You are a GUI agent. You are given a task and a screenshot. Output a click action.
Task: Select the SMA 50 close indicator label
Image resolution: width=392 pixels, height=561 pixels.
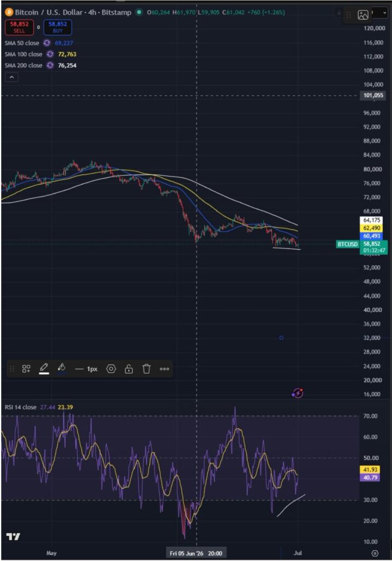point(22,43)
